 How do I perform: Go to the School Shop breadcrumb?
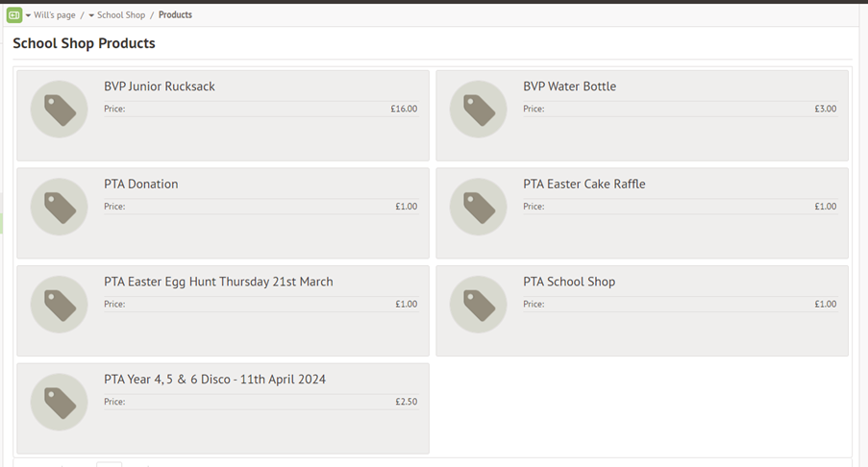(x=121, y=15)
